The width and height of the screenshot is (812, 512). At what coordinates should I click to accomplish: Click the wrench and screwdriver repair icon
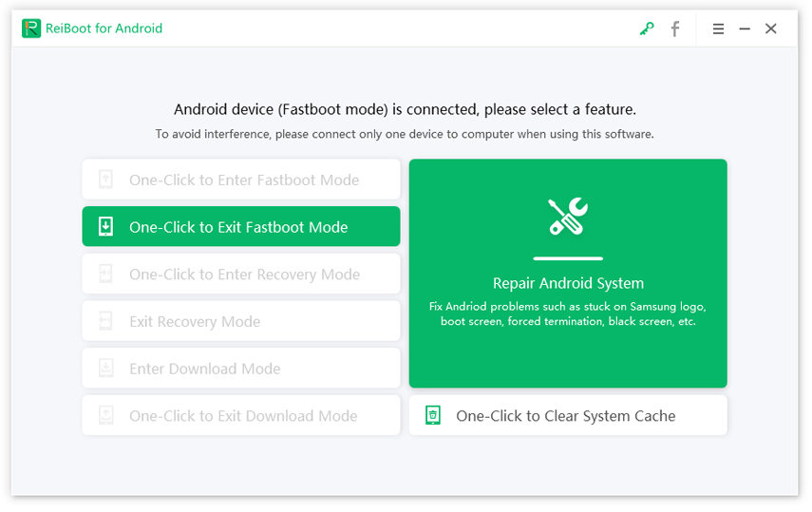click(568, 217)
